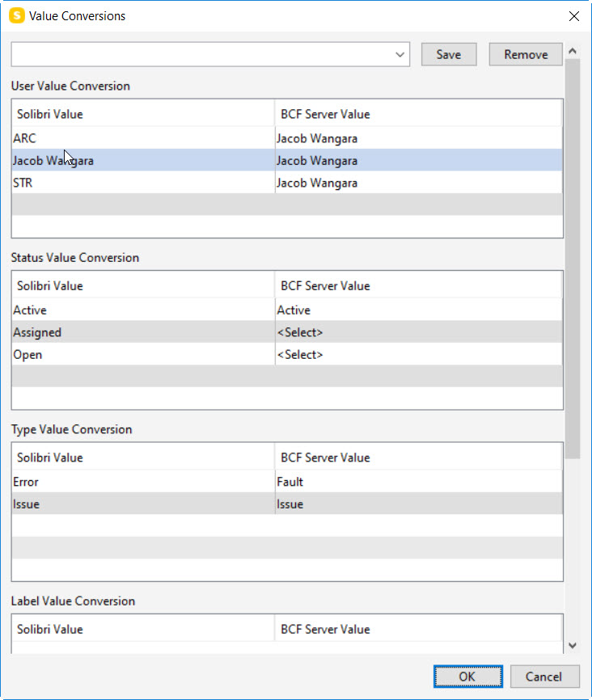Click BCF Server Value header in Type Value Conversion
This screenshot has width=592, height=700.
419,458
